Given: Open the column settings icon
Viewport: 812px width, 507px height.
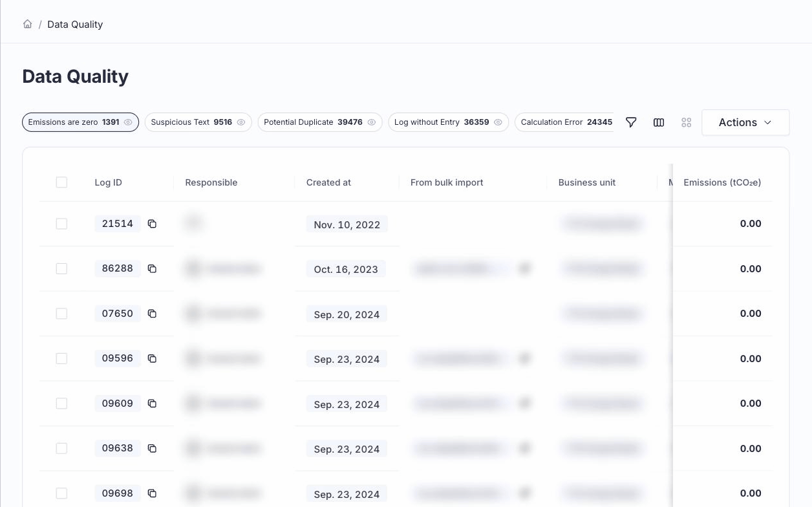Looking at the screenshot, I should tap(659, 122).
